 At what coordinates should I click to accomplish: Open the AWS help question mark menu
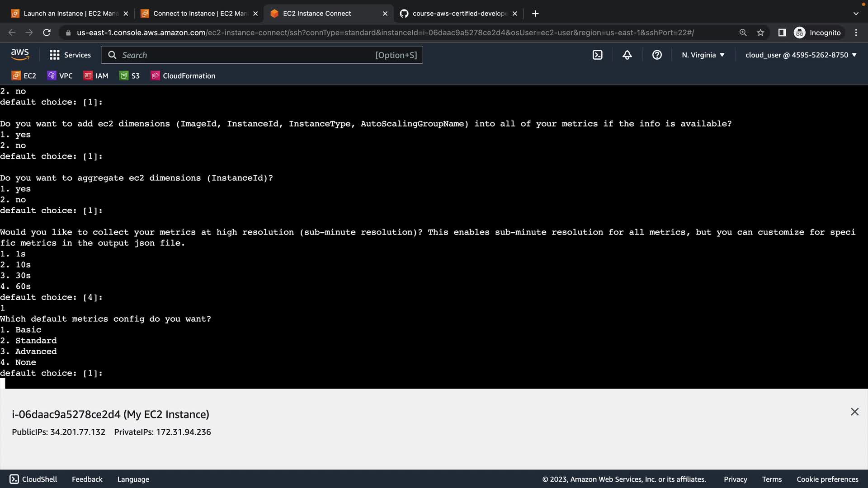(x=657, y=55)
